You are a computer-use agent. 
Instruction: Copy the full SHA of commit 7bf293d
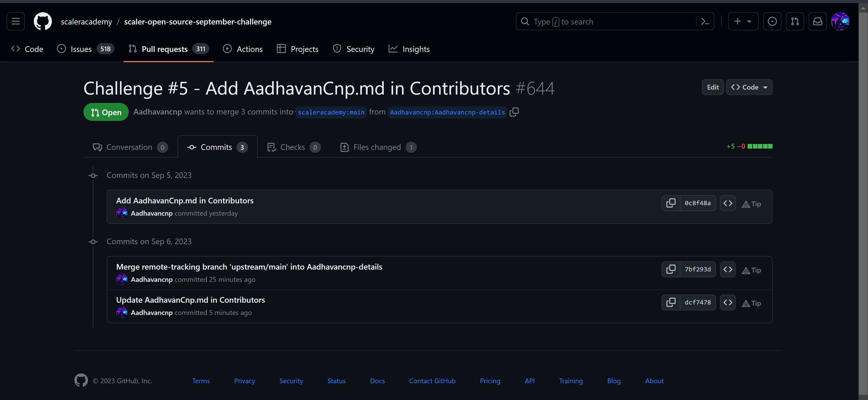point(671,269)
